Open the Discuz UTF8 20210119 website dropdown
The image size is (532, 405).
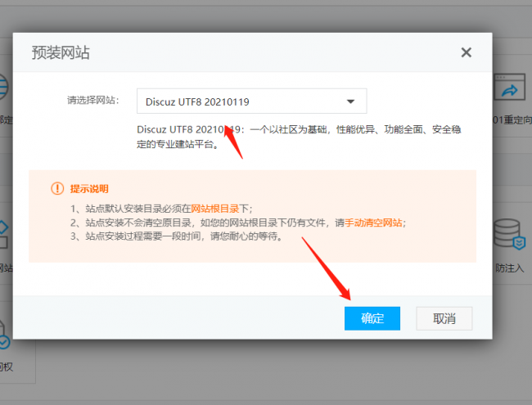(x=252, y=101)
